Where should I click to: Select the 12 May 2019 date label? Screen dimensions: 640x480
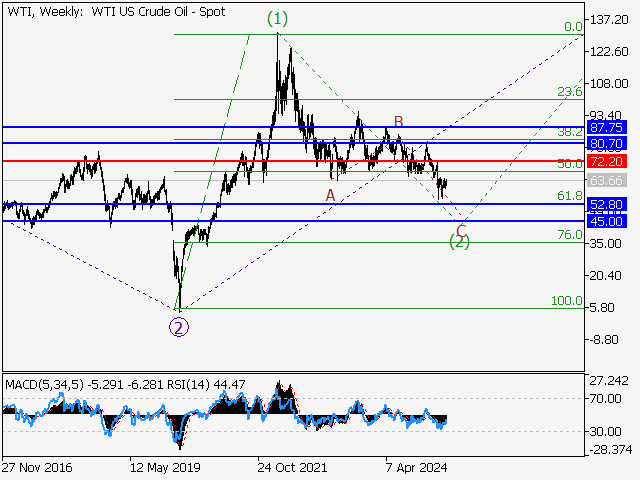[165, 467]
